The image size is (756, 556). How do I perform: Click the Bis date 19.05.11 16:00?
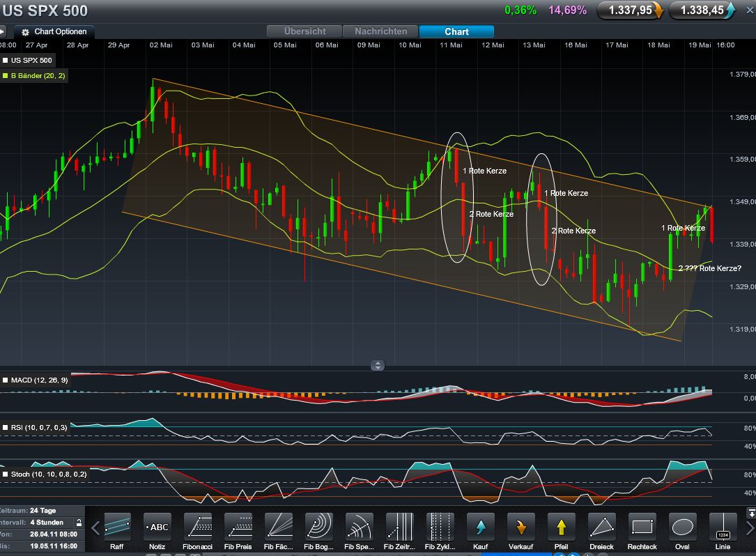point(54,546)
